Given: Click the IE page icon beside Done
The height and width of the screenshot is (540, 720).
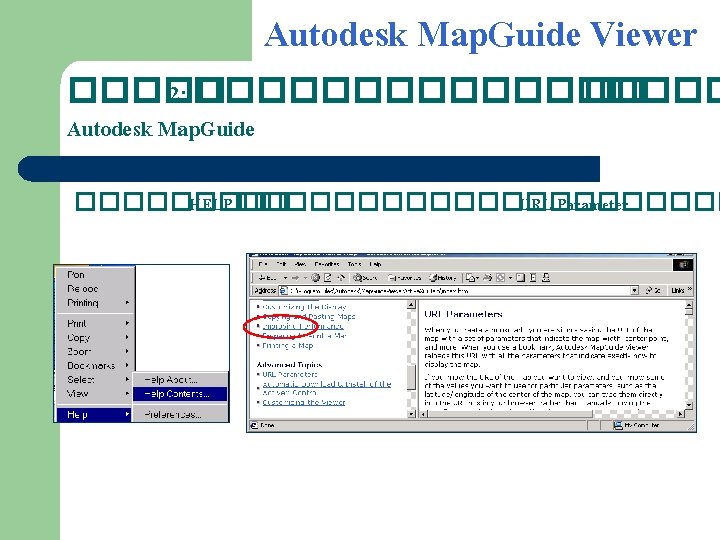Looking at the screenshot, I should coord(254,425).
